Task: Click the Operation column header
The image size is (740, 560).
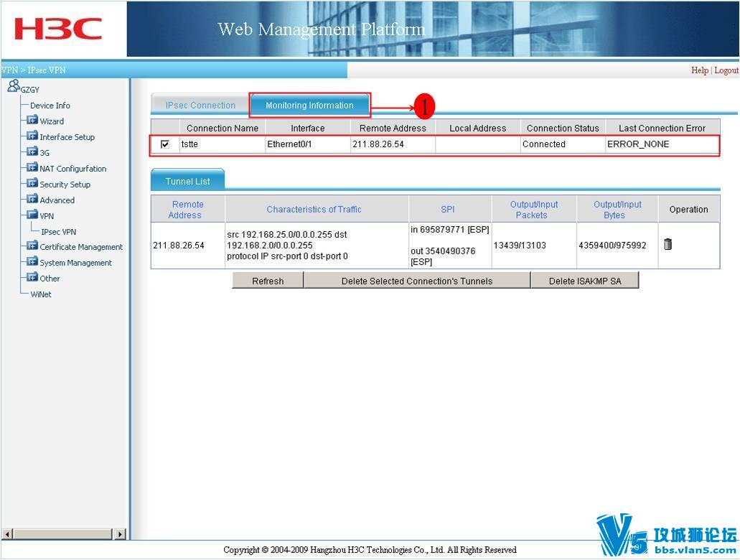Action: (688, 209)
